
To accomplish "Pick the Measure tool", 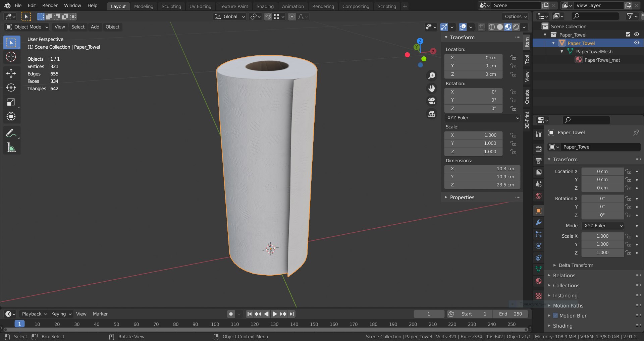I will click(x=11, y=148).
